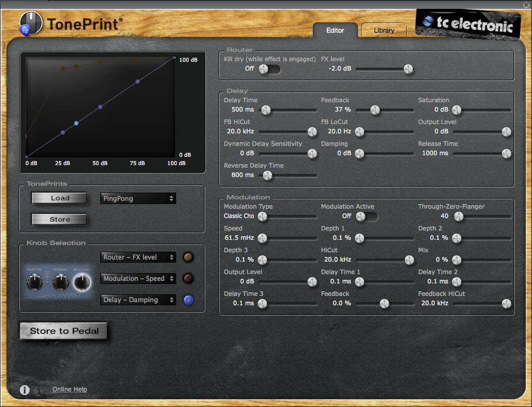532x407 pixels.
Task: Open the PingPong TonePrint selector
Action: (138, 198)
